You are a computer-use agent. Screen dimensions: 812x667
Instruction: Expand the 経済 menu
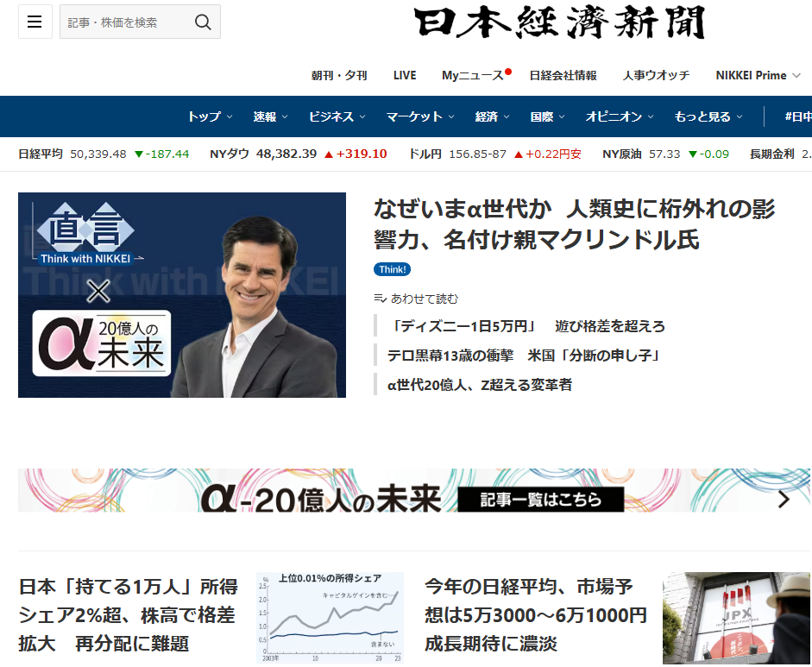pyautogui.click(x=492, y=116)
